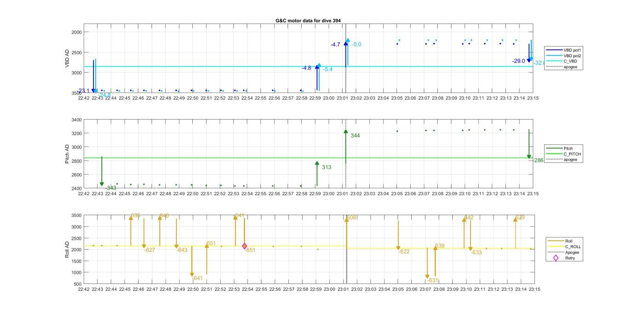Screen dimensions: 644x319
Task: Click the -29.0 annotation on VBD plot
Action: [518, 61]
